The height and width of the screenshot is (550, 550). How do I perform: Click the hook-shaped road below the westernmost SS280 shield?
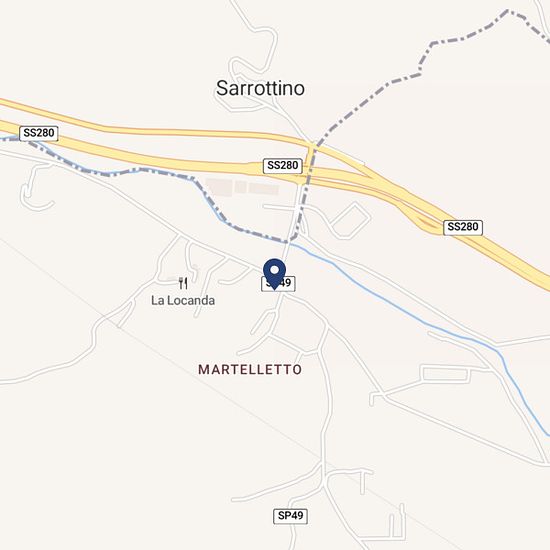35,189
